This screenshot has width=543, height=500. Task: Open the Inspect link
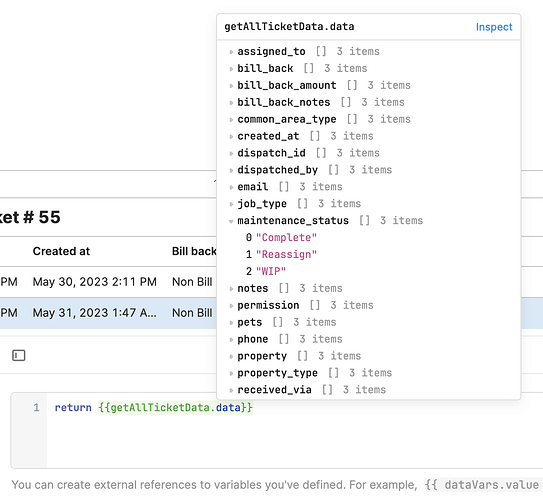pyautogui.click(x=494, y=27)
